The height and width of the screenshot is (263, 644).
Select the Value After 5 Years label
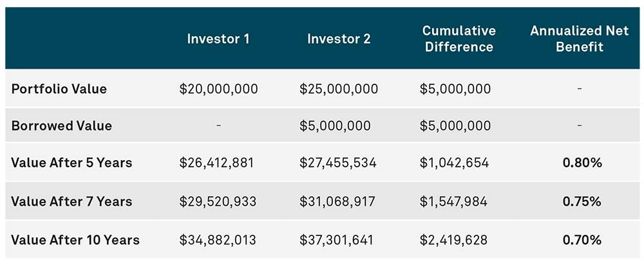tap(71, 163)
